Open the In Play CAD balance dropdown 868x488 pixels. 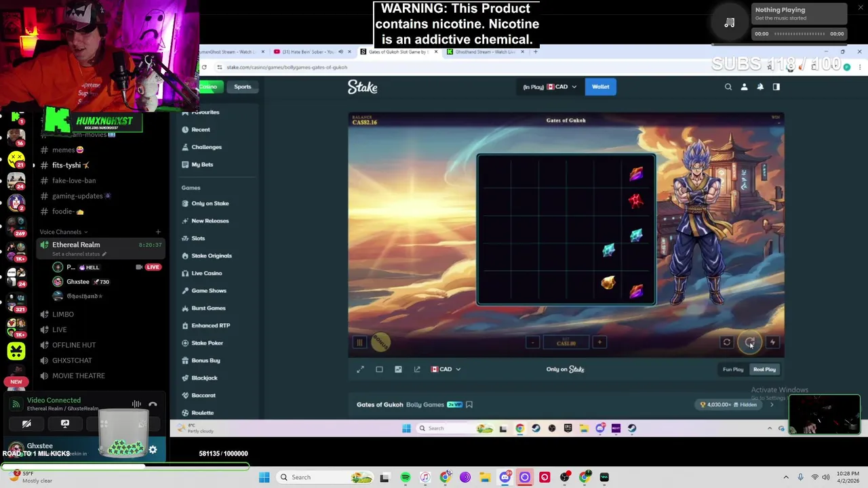point(550,87)
